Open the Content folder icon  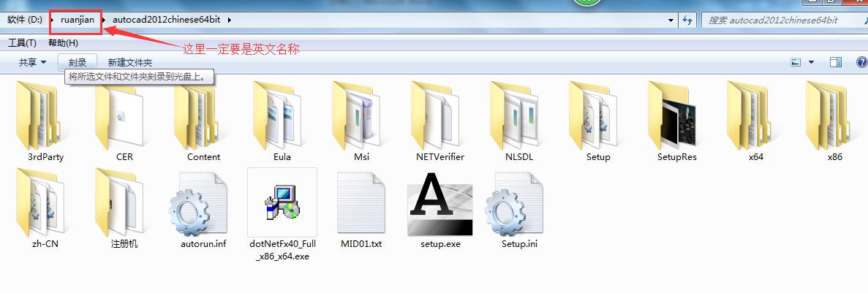pos(198,115)
